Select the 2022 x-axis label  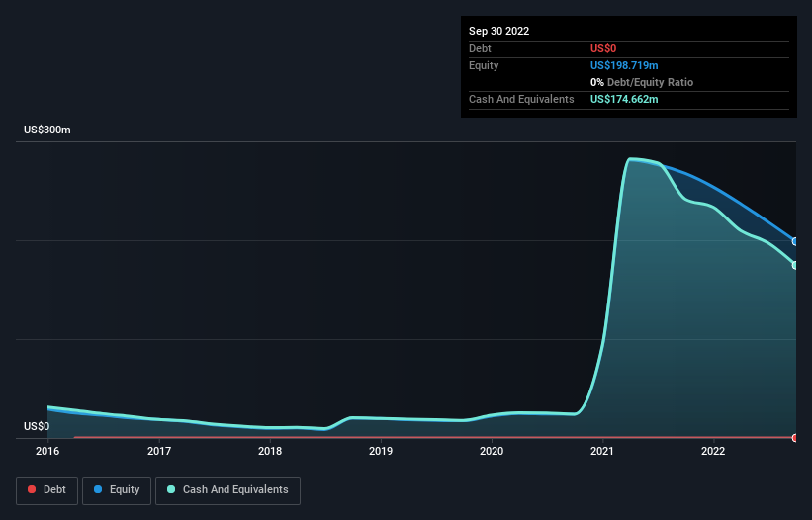point(713,451)
